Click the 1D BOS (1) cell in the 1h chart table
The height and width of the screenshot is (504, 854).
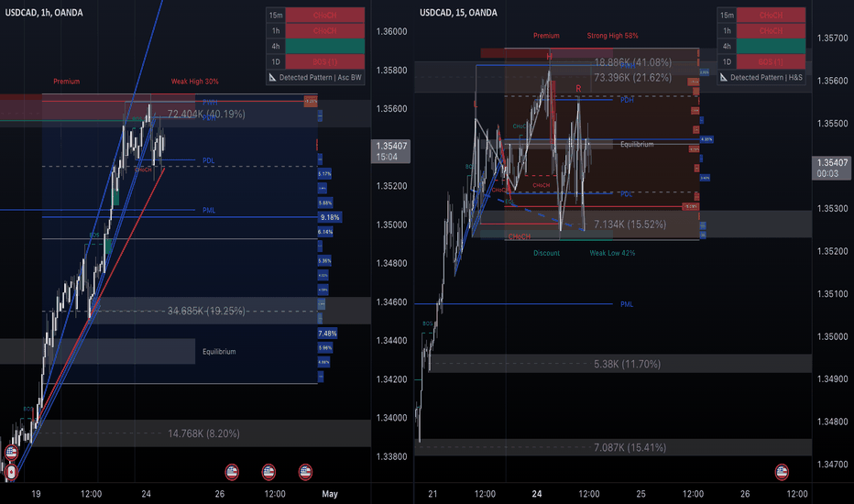coord(324,61)
